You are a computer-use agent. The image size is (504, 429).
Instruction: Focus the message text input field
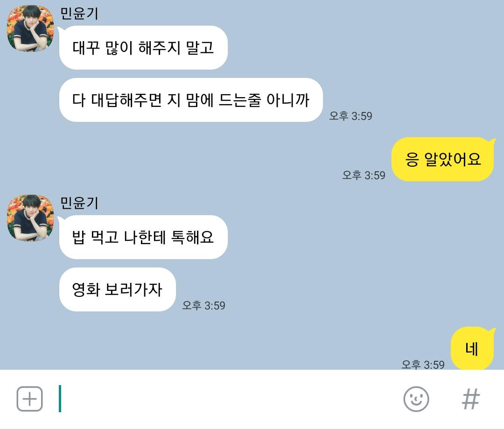pyautogui.click(x=225, y=399)
